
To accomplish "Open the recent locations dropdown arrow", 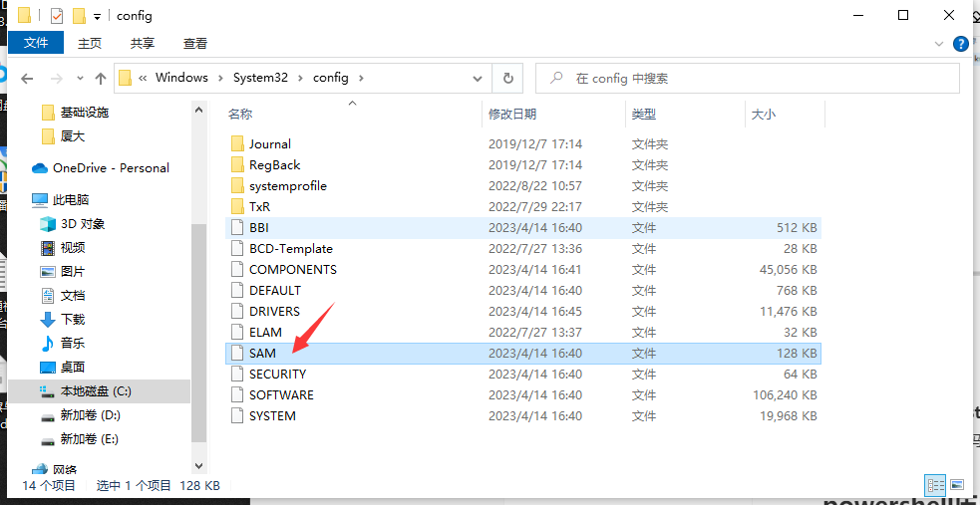I will (x=80, y=79).
